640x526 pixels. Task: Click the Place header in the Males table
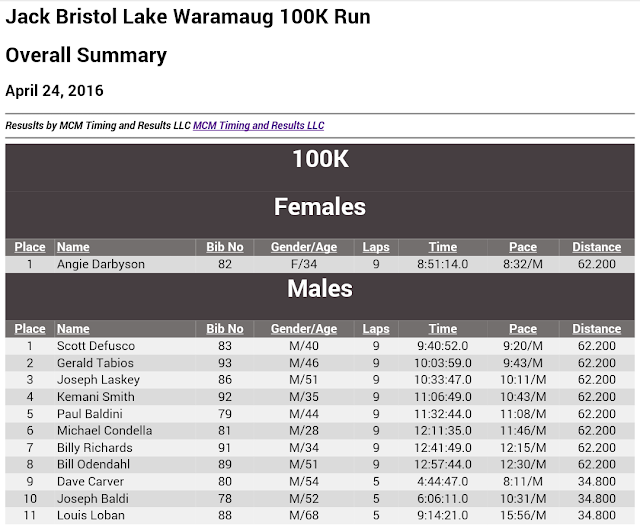[30, 329]
